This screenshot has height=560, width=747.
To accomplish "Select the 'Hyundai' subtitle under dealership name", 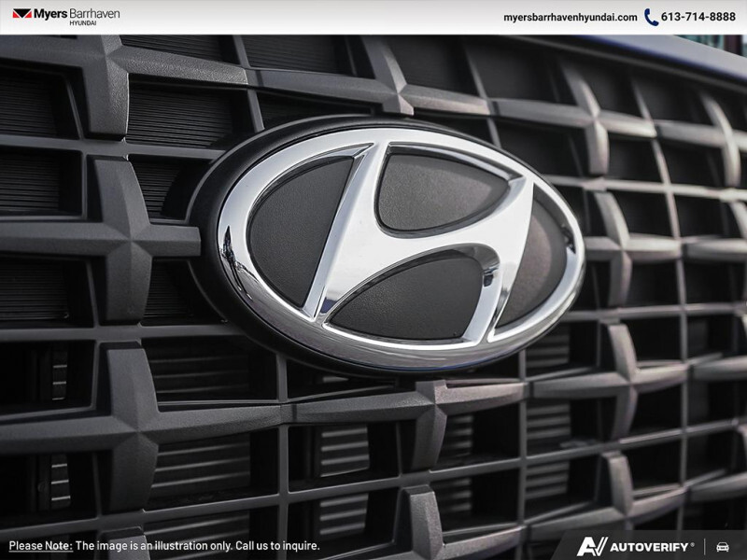I will click(82, 23).
